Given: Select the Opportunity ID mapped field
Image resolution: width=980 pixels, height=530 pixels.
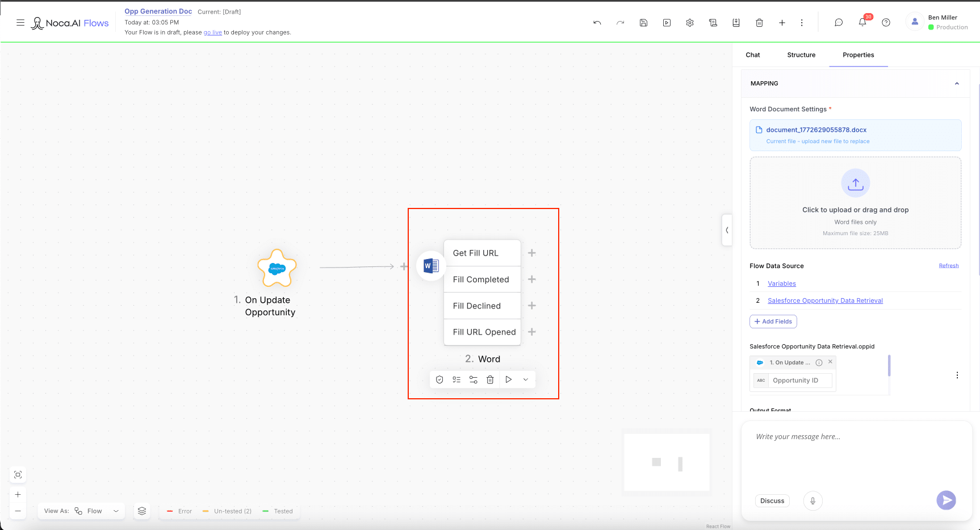Looking at the screenshot, I should point(793,381).
